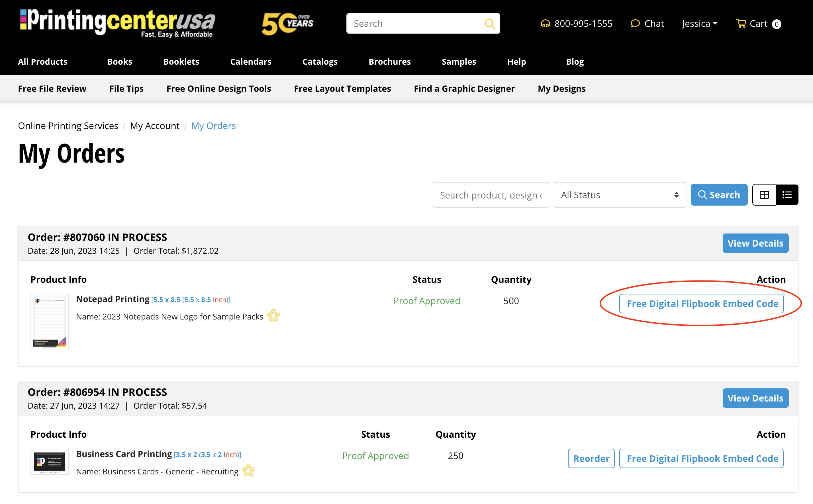This screenshot has height=504, width=813.
Task: Click the Notepad Printing product thumbnail
Action: click(49, 321)
